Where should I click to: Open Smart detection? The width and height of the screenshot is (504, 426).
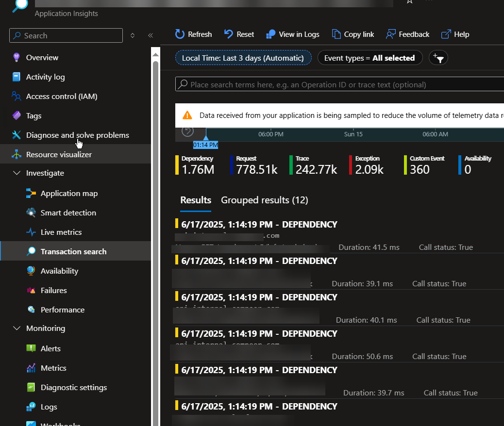coord(68,213)
